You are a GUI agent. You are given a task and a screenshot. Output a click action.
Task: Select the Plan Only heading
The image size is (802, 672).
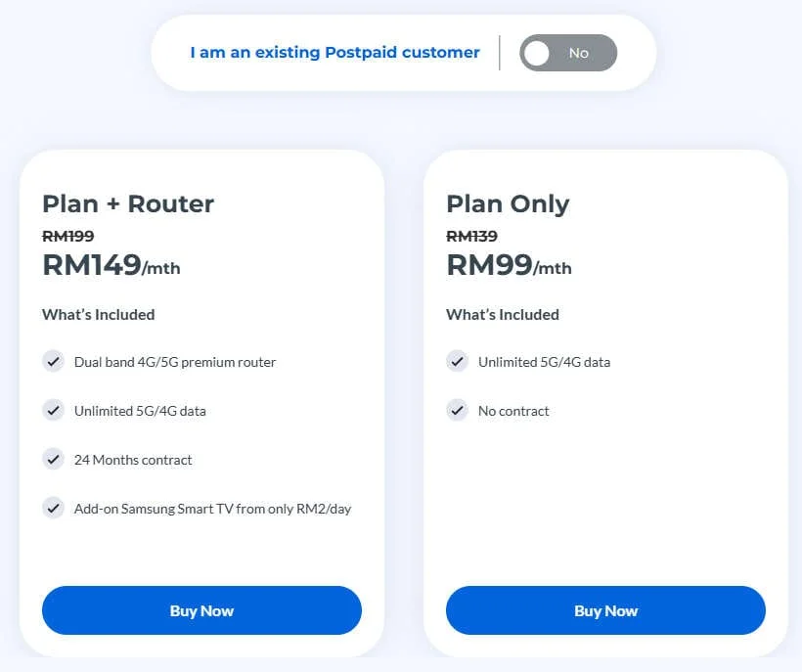508,204
